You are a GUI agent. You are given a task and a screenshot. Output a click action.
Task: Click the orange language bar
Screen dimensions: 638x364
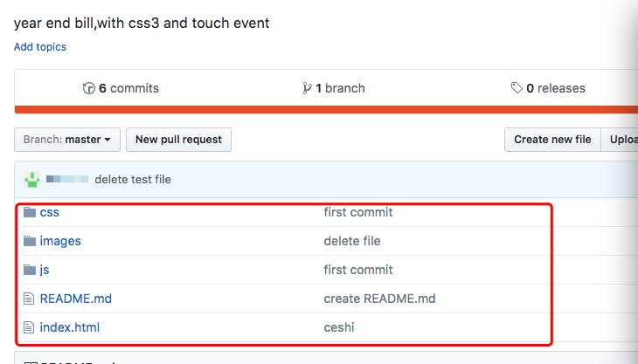pos(326,110)
